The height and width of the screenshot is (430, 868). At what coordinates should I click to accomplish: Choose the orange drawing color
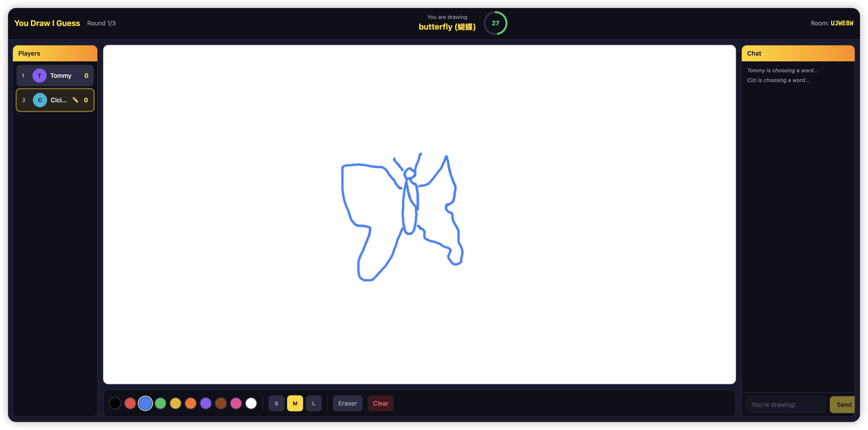pyautogui.click(x=191, y=403)
